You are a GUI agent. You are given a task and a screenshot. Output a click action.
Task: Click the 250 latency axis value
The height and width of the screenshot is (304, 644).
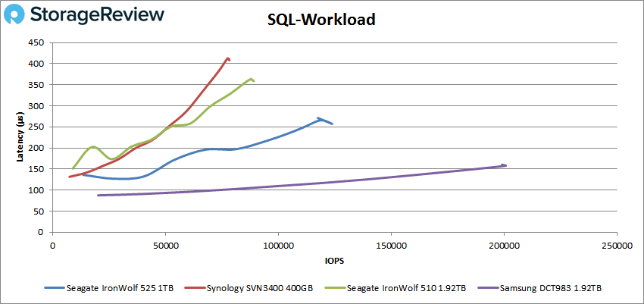(x=37, y=127)
